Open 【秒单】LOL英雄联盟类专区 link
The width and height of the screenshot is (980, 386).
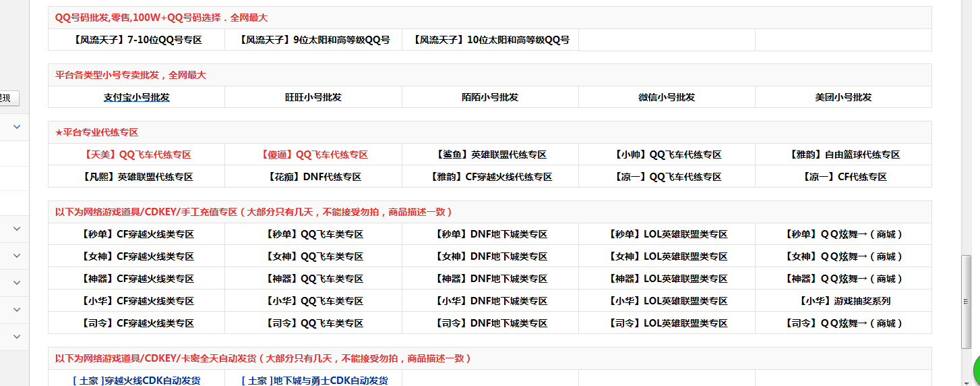tap(667, 234)
